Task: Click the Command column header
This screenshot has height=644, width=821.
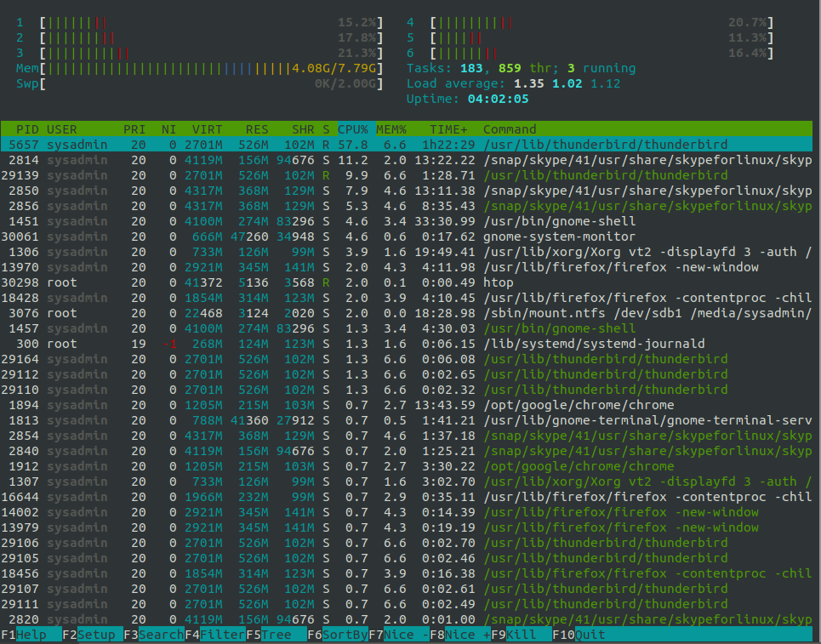Action: [510, 129]
